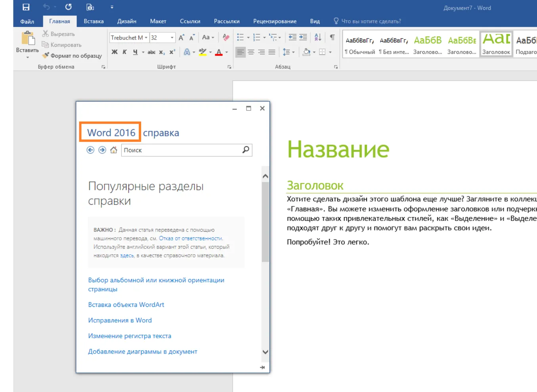
Task: Open the font size 32 dropdown
Action: (x=172, y=38)
